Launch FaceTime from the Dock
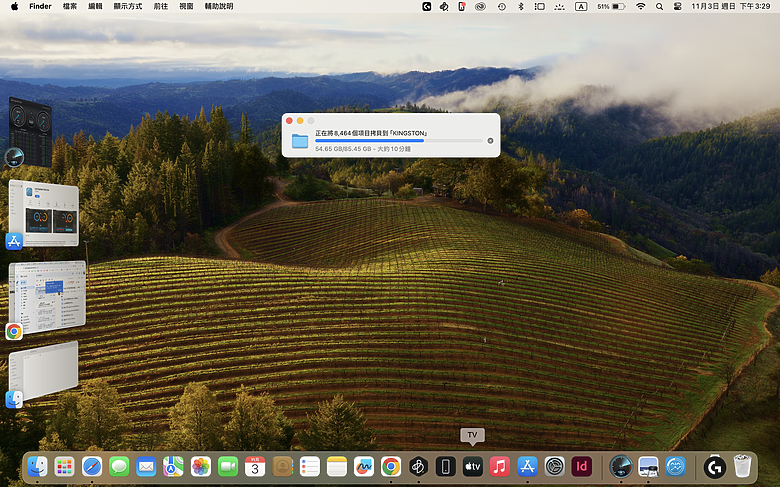The image size is (780, 487). 228,467
